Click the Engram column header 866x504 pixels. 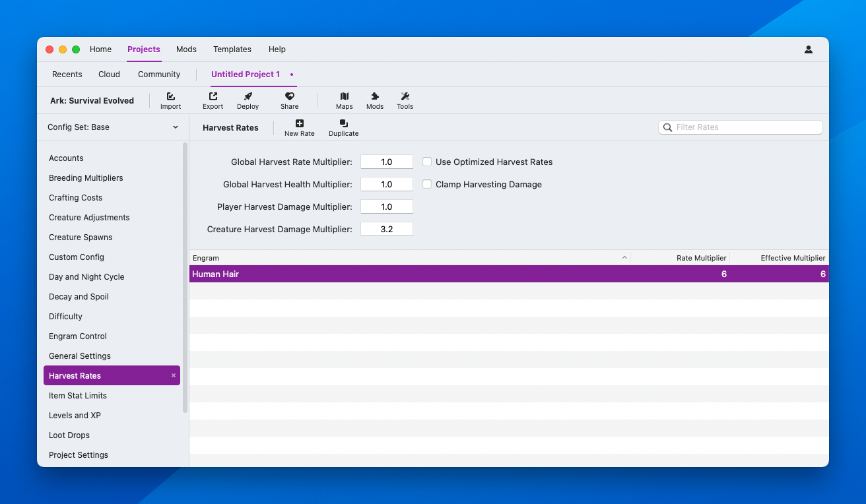click(410, 258)
